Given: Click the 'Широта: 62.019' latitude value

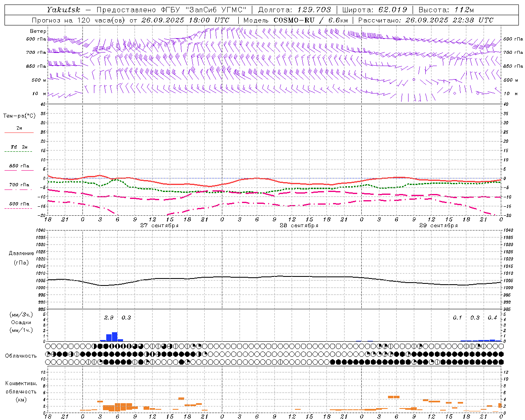Looking at the screenshot, I should pyautogui.click(x=374, y=10).
